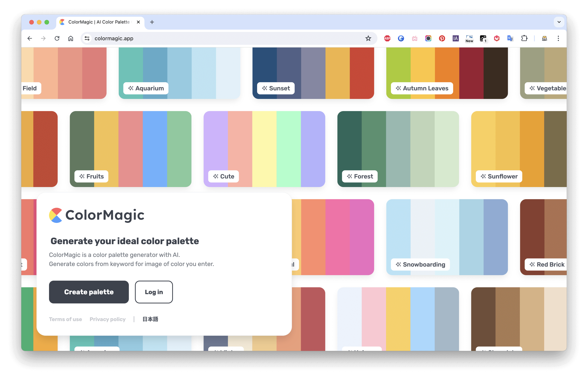
Task: Open the Field palette label
Action: click(x=31, y=88)
